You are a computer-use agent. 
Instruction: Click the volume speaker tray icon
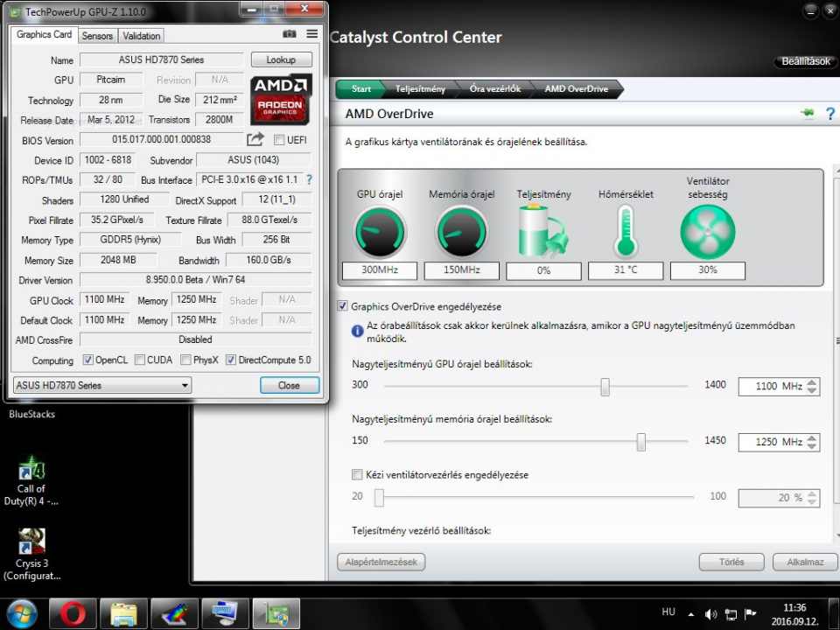pos(710,614)
